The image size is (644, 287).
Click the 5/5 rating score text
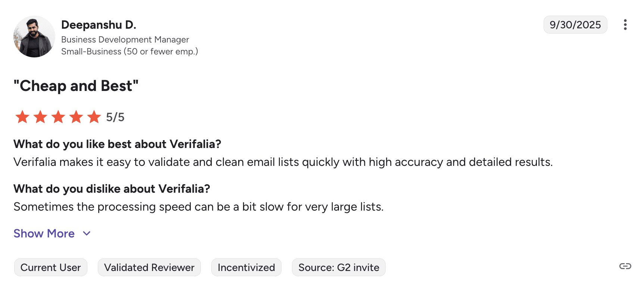click(115, 117)
